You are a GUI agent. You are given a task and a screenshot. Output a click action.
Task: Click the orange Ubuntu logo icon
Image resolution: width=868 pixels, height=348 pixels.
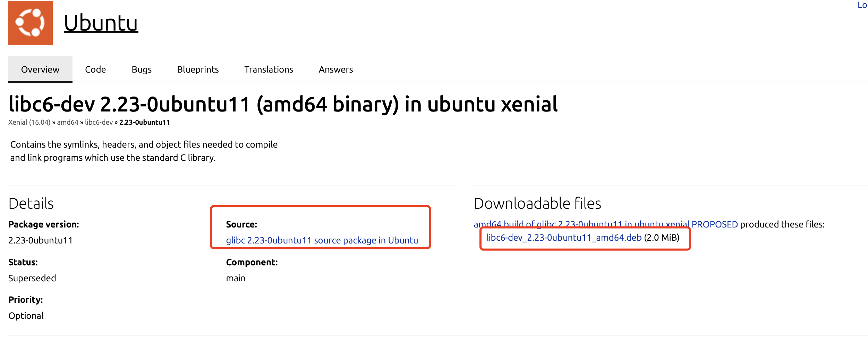31,23
